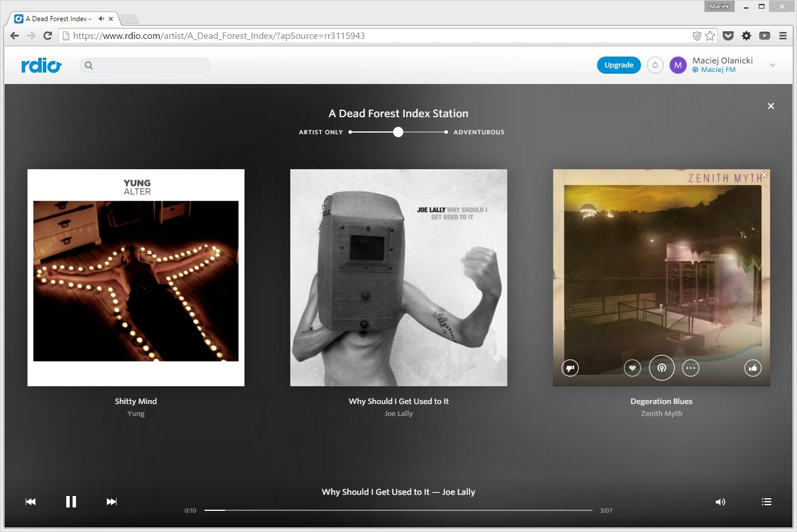Click the video play extension icon
The width and height of the screenshot is (797, 532).
(764, 35)
